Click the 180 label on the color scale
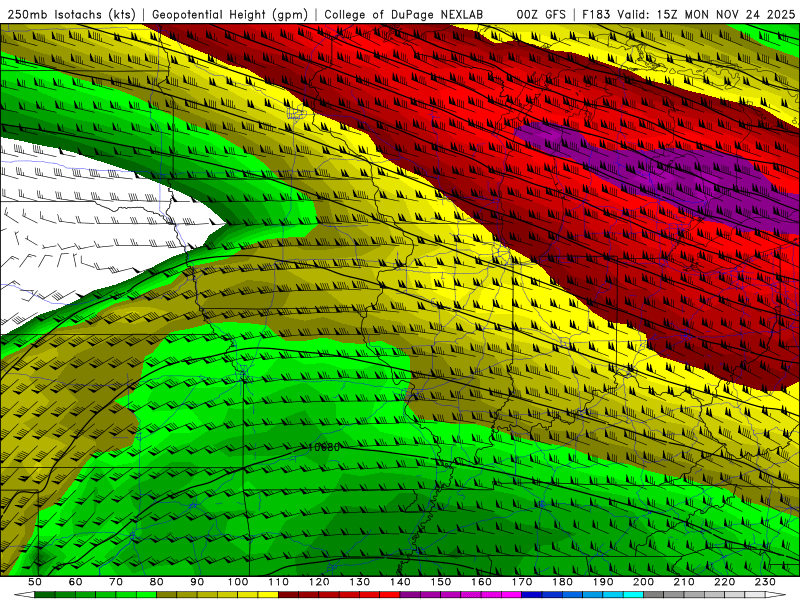This screenshot has width=800, height=600. click(562, 582)
